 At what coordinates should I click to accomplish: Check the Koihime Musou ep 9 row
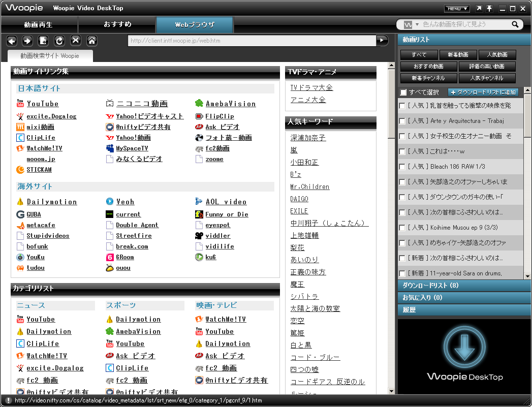coord(402,228)
